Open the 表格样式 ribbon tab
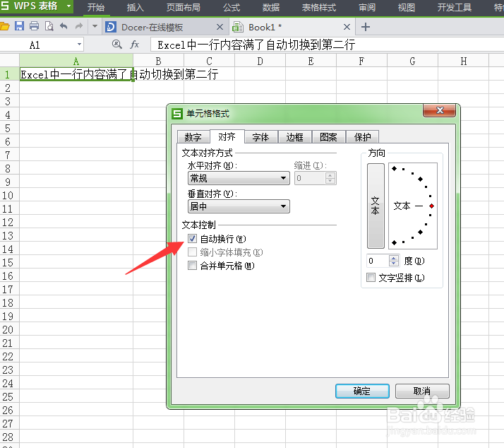This screenshot has width=504, height=448. click(319, 7)
